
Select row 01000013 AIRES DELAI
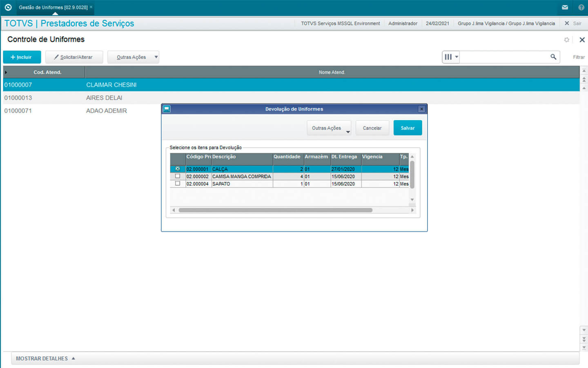291,98
